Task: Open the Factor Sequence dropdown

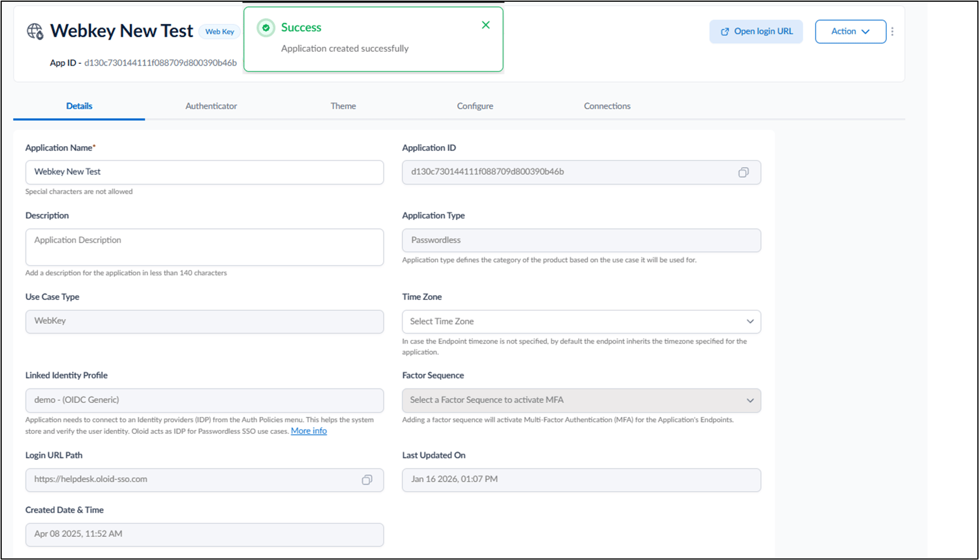Action: tap(581, 400)
